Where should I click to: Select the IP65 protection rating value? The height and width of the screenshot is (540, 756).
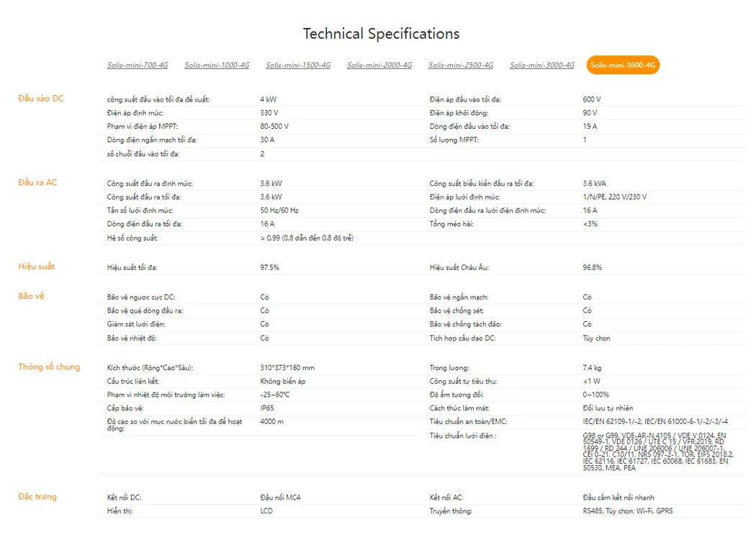(267, 408)
